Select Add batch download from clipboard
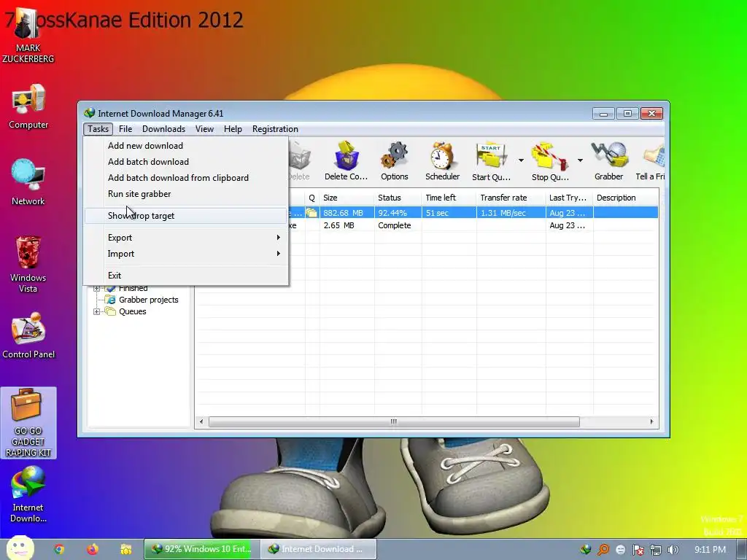Viewport: 747px width, 560px height. pyautogui.click(x=186, y=178)
